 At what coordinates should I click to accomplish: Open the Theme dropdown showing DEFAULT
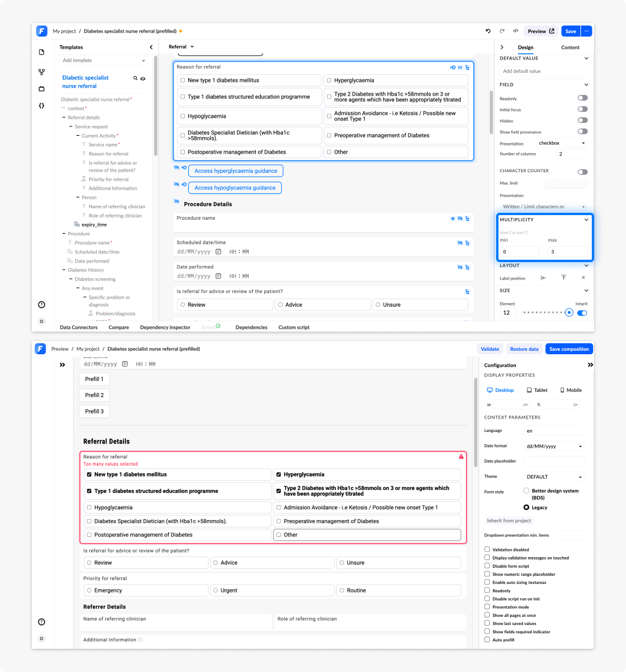(x=554, y=477)
